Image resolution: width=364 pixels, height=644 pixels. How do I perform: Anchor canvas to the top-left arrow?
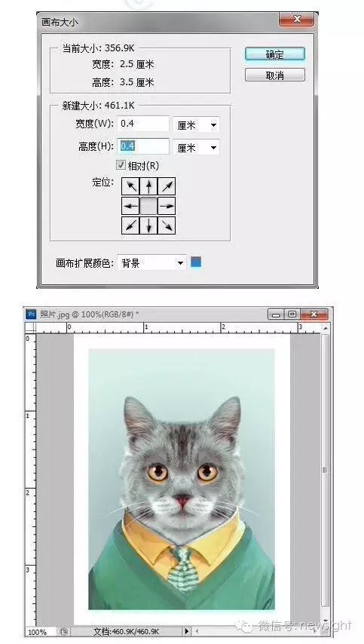tap(130, 186)
